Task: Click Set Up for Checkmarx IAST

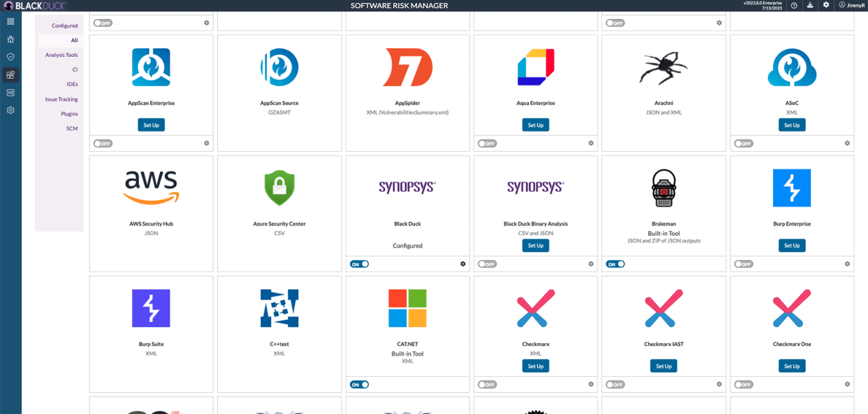Action: (663, 366)
